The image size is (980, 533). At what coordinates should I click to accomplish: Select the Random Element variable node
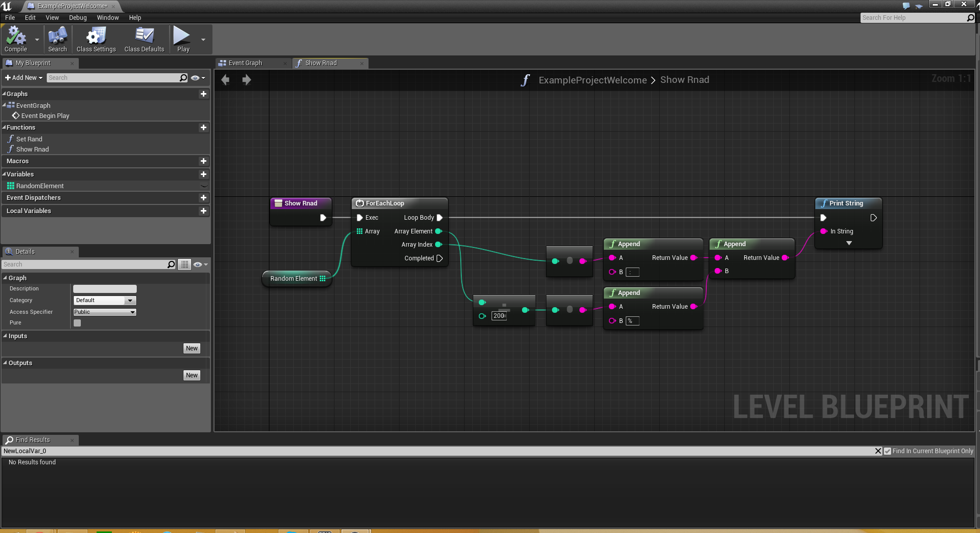coord(297,279)
